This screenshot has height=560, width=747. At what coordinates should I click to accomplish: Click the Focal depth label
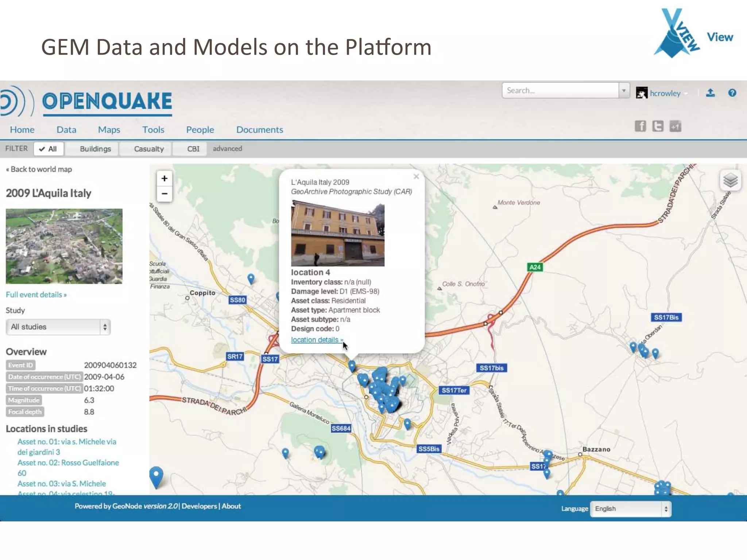(x=25, y=412)
